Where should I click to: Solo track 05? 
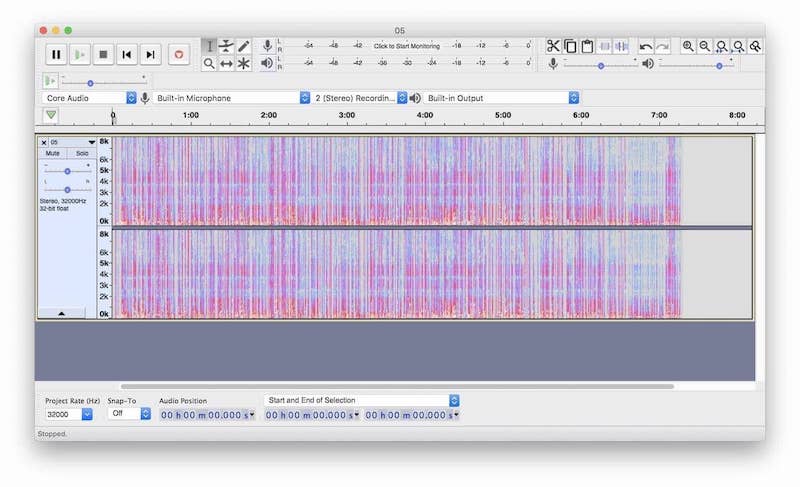[82, 153]
